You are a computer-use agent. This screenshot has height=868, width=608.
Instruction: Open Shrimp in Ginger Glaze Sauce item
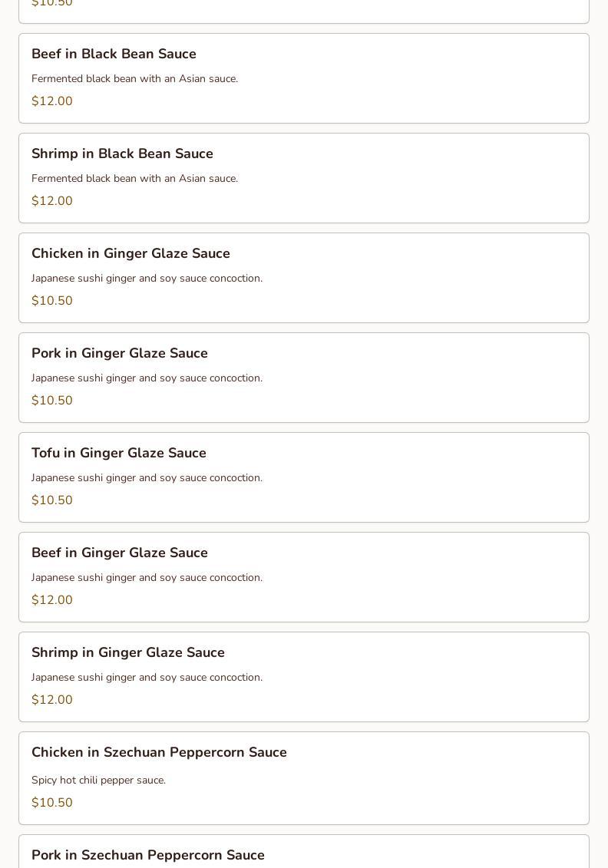(x=128, y=652)
